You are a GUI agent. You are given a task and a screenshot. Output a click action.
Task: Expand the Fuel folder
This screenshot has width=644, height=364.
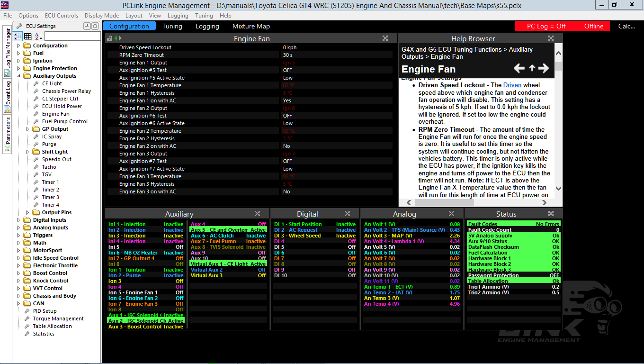(19, 53)
